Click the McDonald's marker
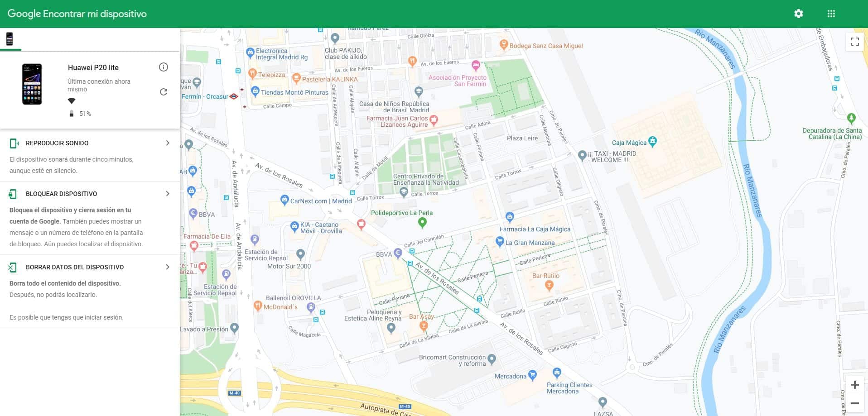 (x=258, y=306)
